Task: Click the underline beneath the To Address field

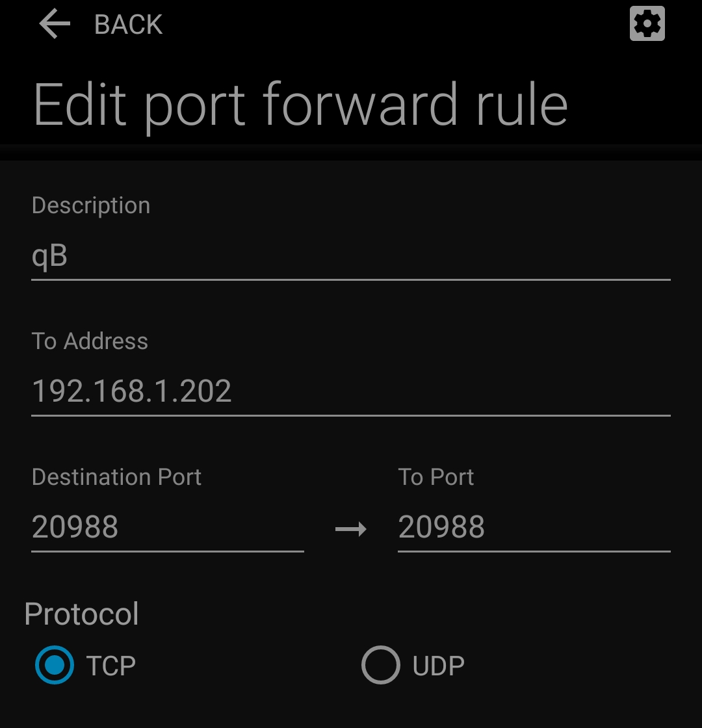Action: click(x=350, y=415)
